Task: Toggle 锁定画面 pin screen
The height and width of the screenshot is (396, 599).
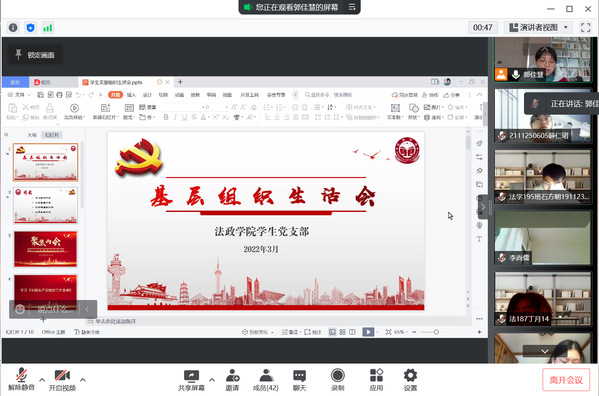Action: tap(35, 55)
